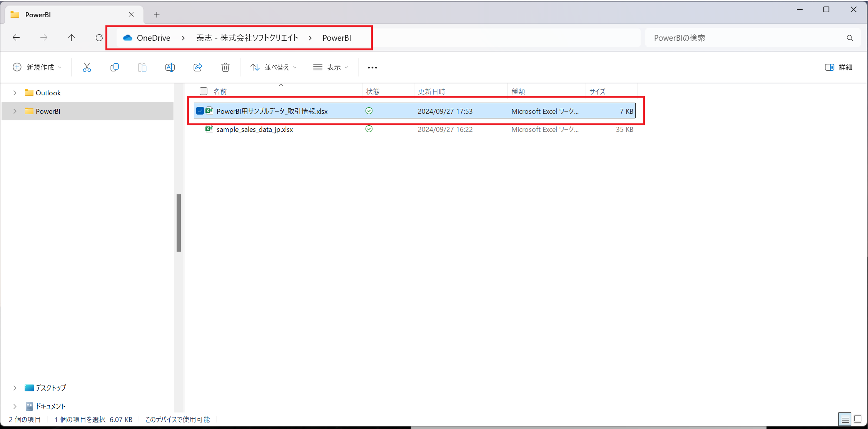Screen dimensions: 868x429
Task: Click sync status icon of sample_sales_data_jp.xlsx
Action: (369, 129)
